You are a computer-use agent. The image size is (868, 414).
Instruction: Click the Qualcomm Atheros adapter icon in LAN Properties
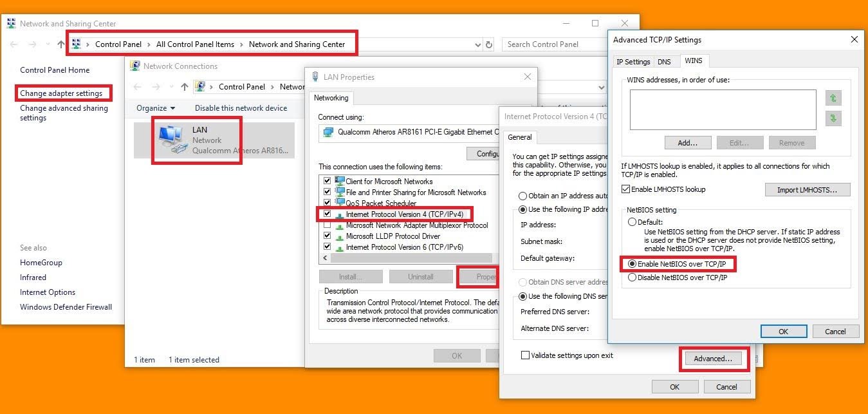[328, 132]
